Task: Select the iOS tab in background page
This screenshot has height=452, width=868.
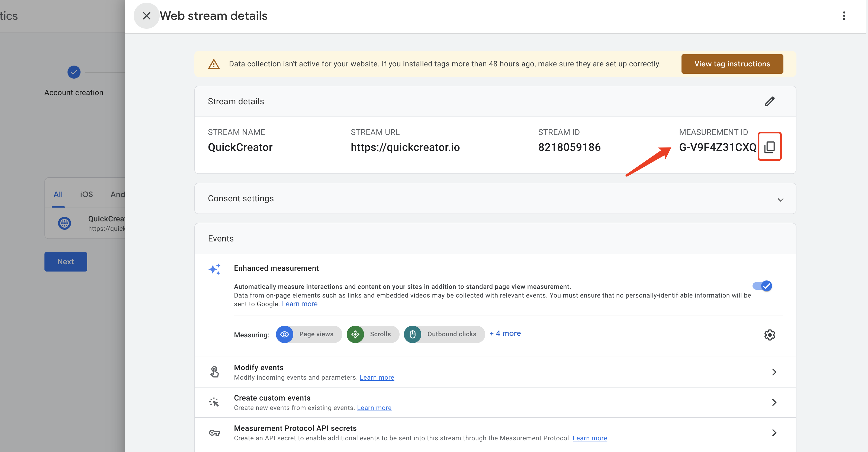Action: [86, 194]
